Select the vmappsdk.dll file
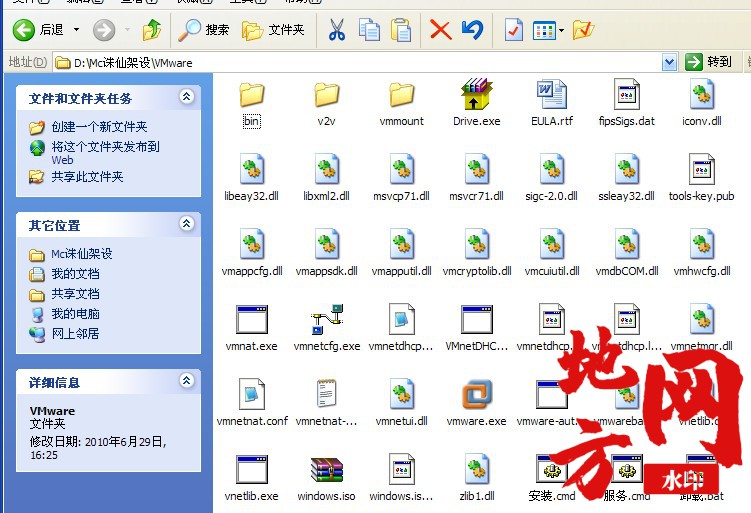The image size is (751, 513). pos(327,253)
